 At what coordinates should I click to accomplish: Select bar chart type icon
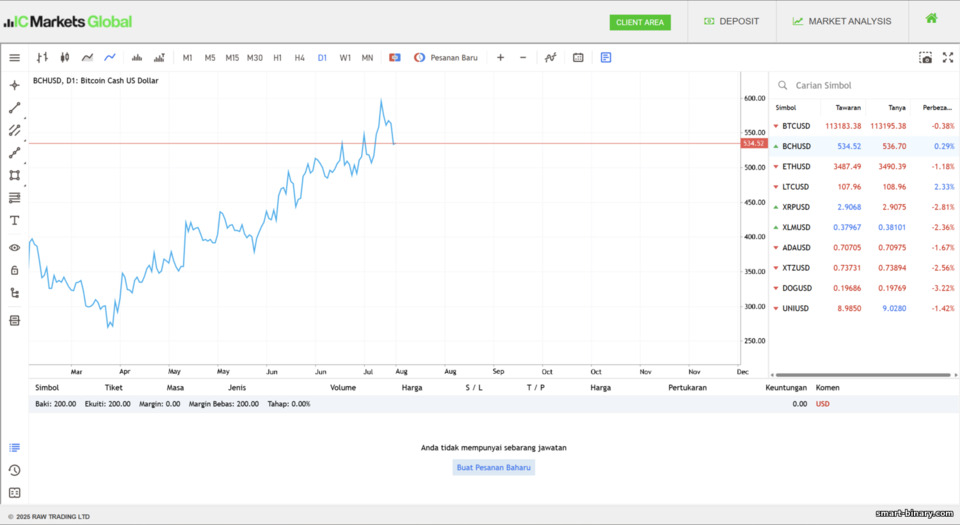(42, 58)
